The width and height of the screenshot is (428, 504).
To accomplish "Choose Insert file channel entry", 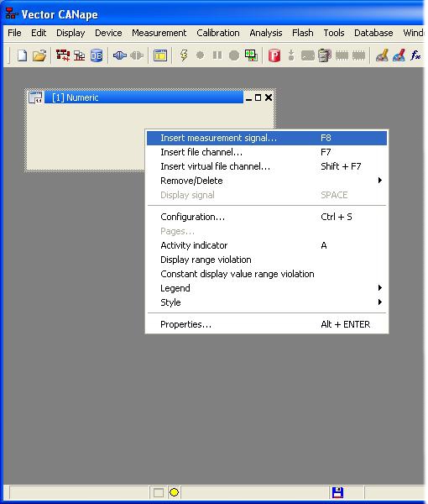I will click(267, 152).
